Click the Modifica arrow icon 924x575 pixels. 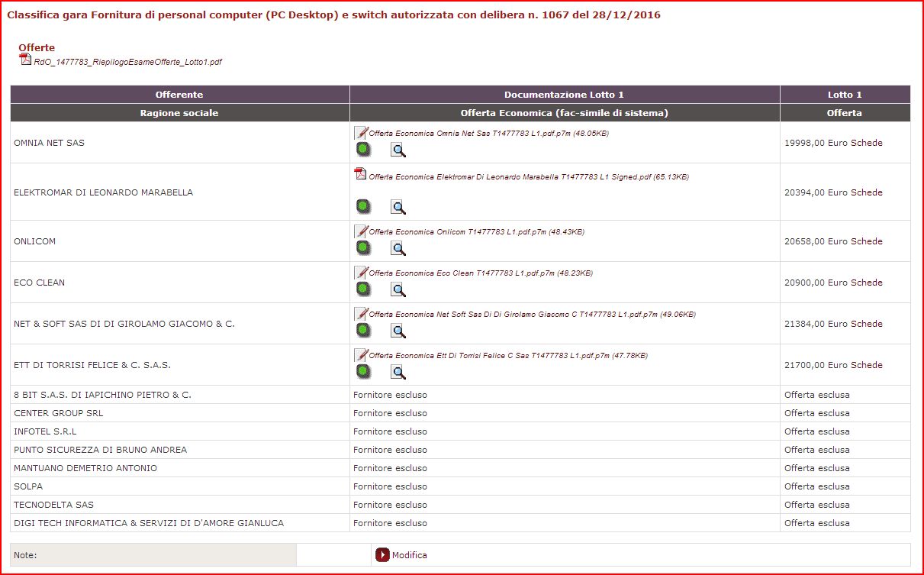click(382, 555)
